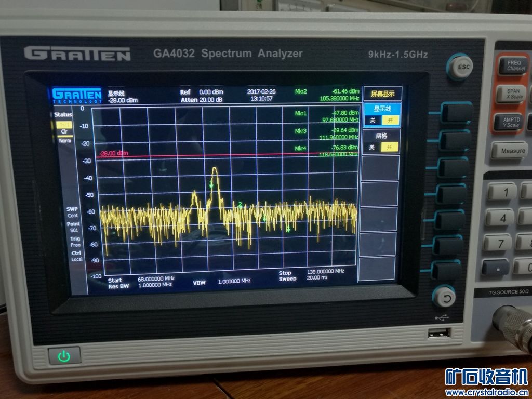
Task: Click Mkr3 readout -69.64 dBm
Action: [344, 130]
